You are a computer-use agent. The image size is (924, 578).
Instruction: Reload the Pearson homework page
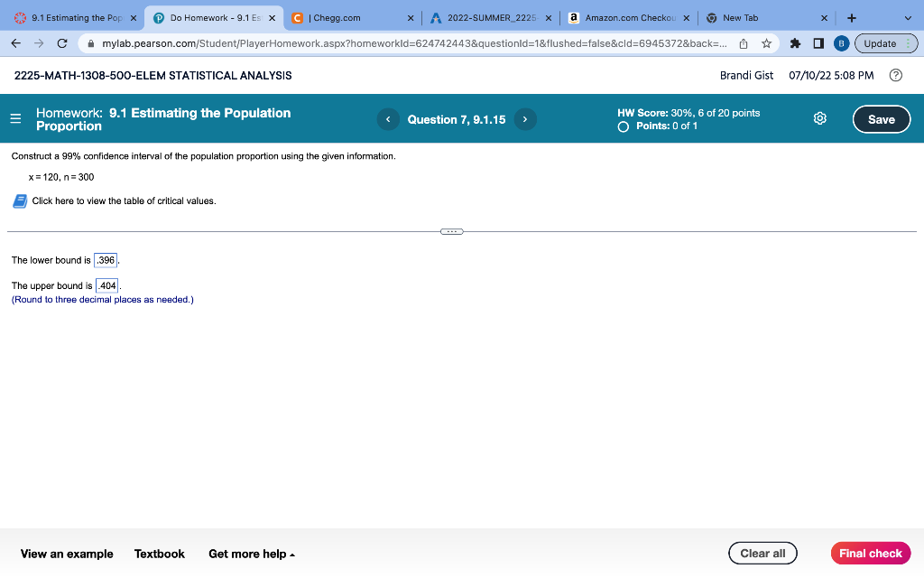pyautogui.click(x=62, y=43)
